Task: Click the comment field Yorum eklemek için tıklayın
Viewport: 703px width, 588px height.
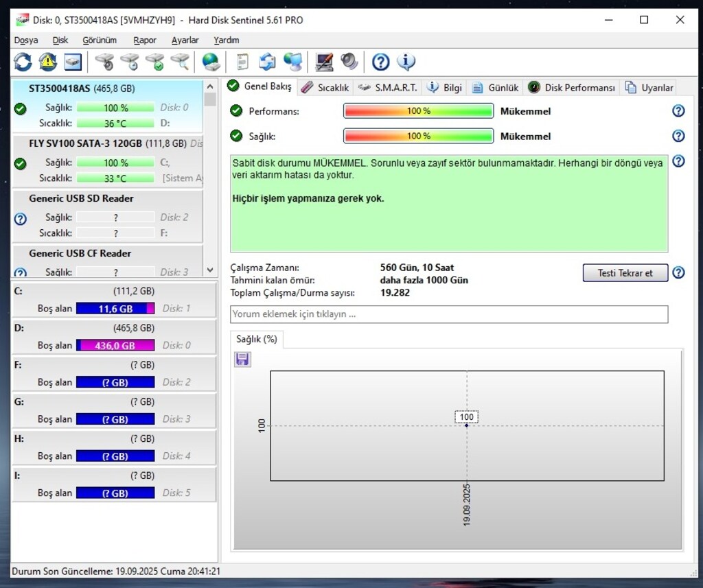Action: pos(449,314)
